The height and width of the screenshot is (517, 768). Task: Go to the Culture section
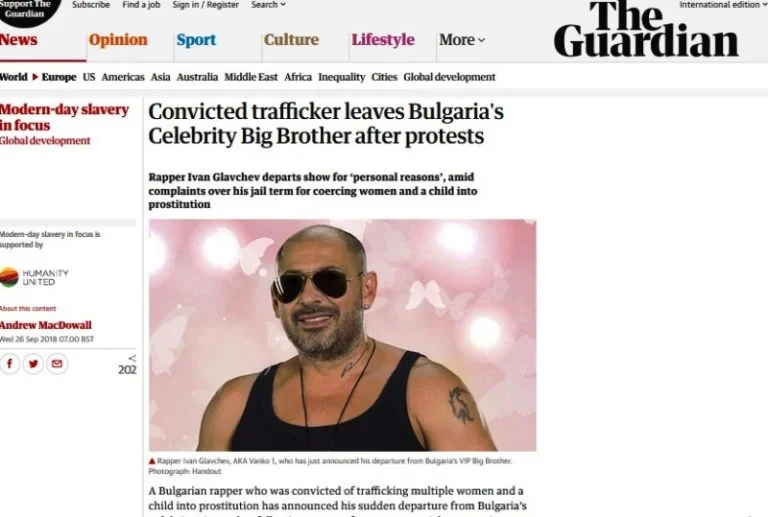click(x=291, y=40)
